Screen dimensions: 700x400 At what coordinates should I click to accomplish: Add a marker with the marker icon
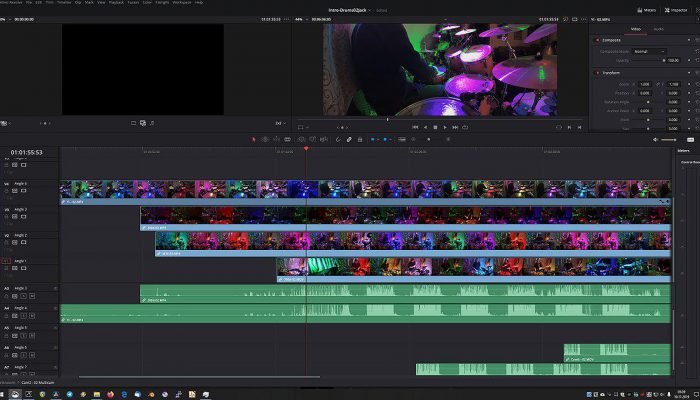pos(385,139)
